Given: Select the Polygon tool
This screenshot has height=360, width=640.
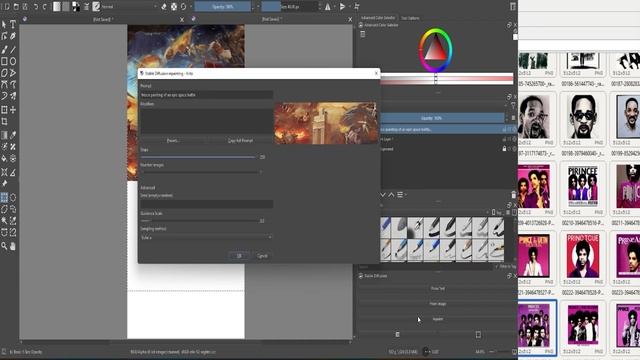Looking at the screenshot, I should [x=4, y=73].
